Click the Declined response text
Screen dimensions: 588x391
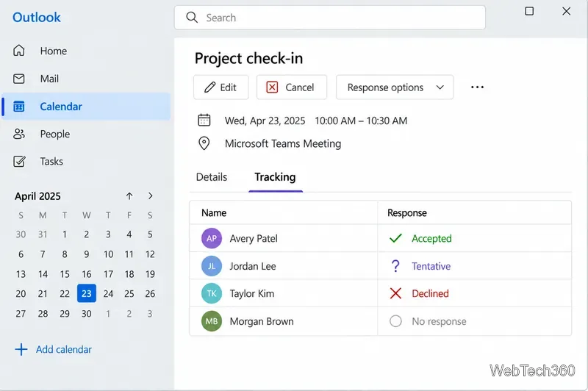pos(430,293)
